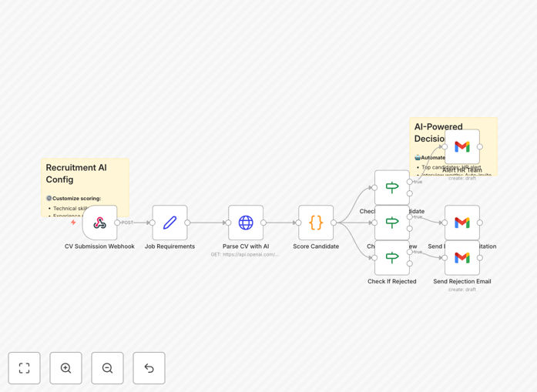537x392 pixels.
Task: Click the Check If Rejected false output
Action: pos(410,263)
